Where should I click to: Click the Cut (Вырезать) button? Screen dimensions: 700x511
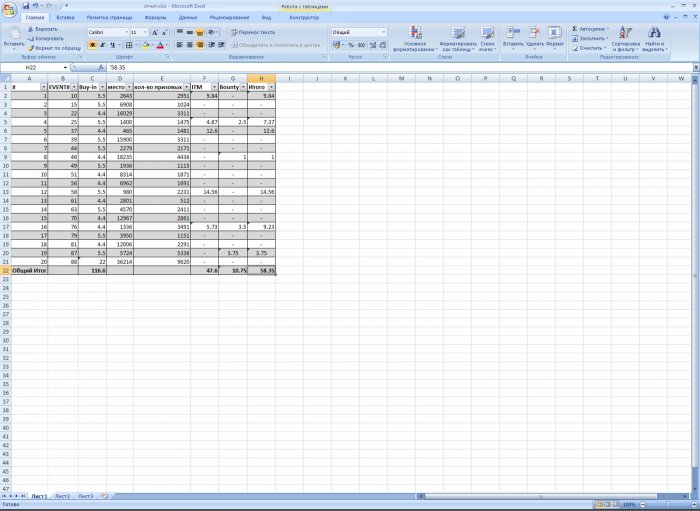point(45,29)
